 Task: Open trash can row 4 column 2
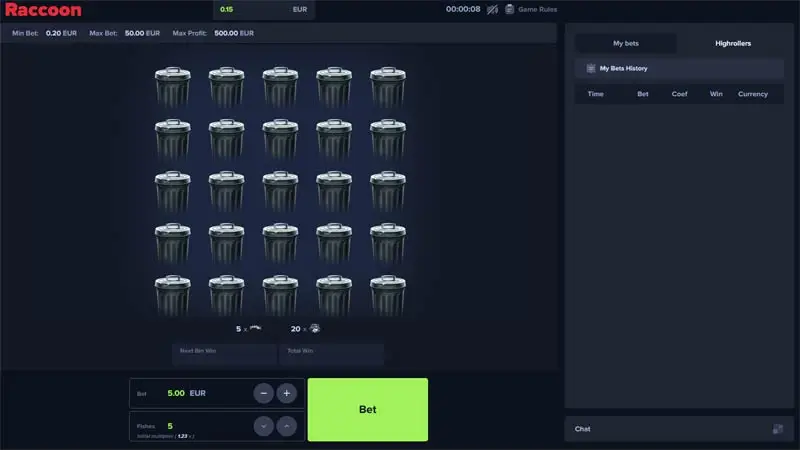click(227, 243)
